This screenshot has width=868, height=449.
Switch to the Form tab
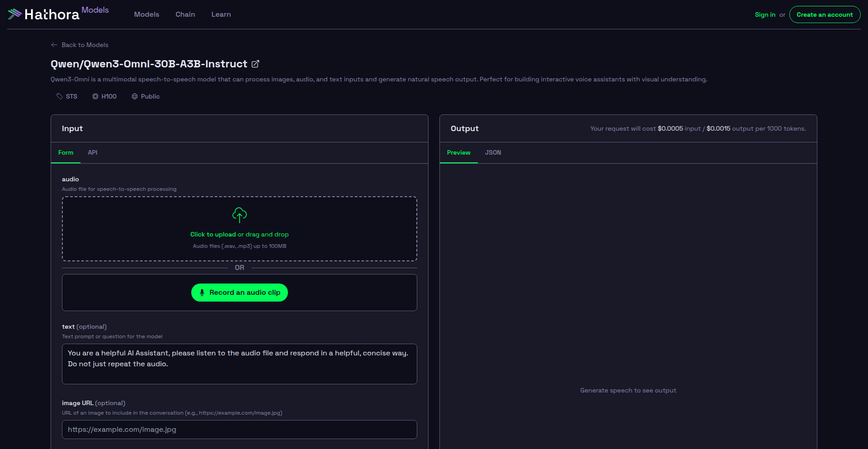pos(66,153)
